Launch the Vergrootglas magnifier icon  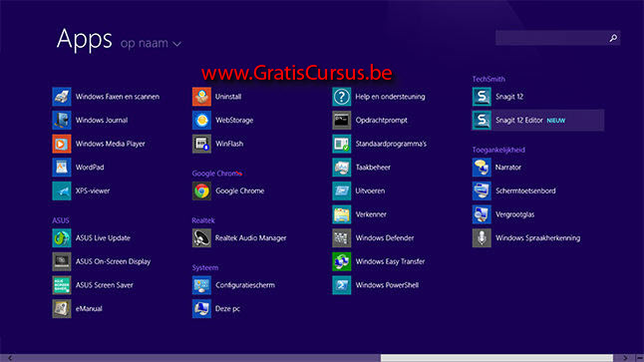[482, 214]
